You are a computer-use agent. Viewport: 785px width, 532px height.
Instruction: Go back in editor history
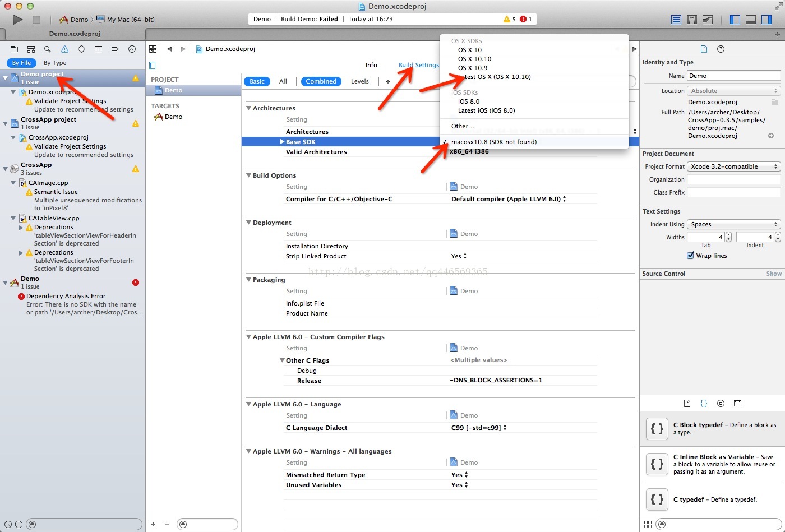point(169,49)
